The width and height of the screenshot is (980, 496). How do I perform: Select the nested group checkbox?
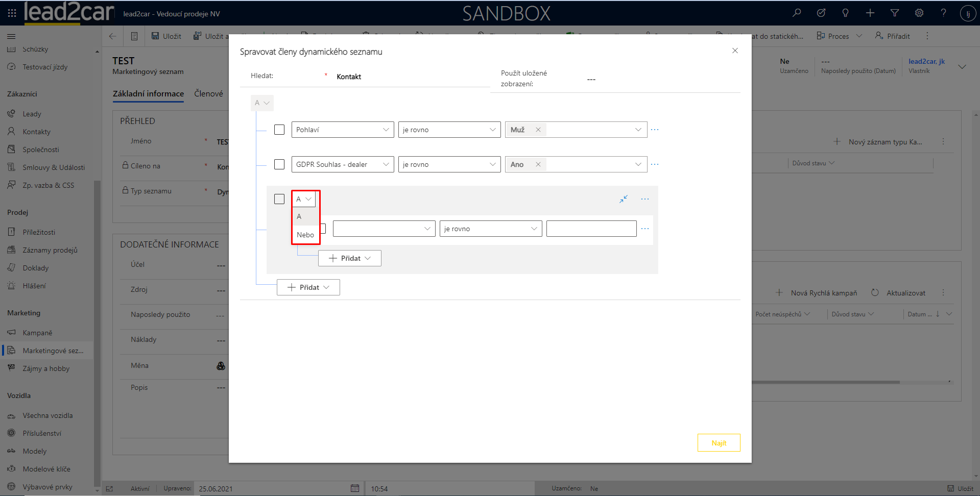point(279,199)
